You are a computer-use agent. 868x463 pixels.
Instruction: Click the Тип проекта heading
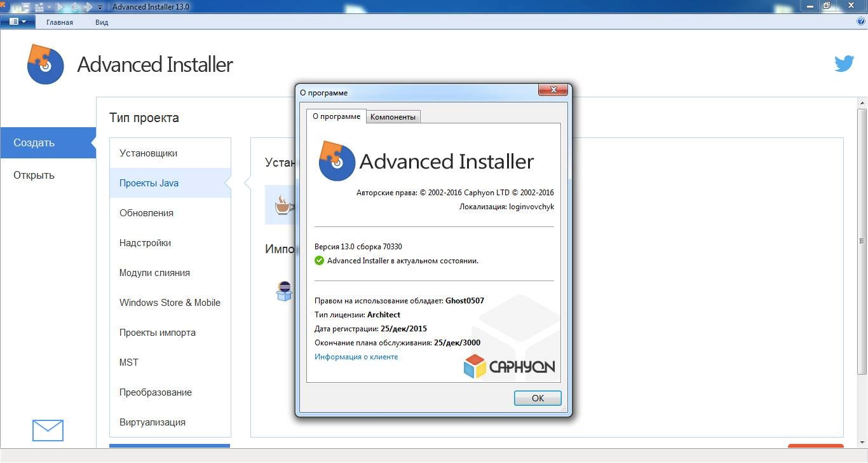pyautogui.click(x=144, y=118)
